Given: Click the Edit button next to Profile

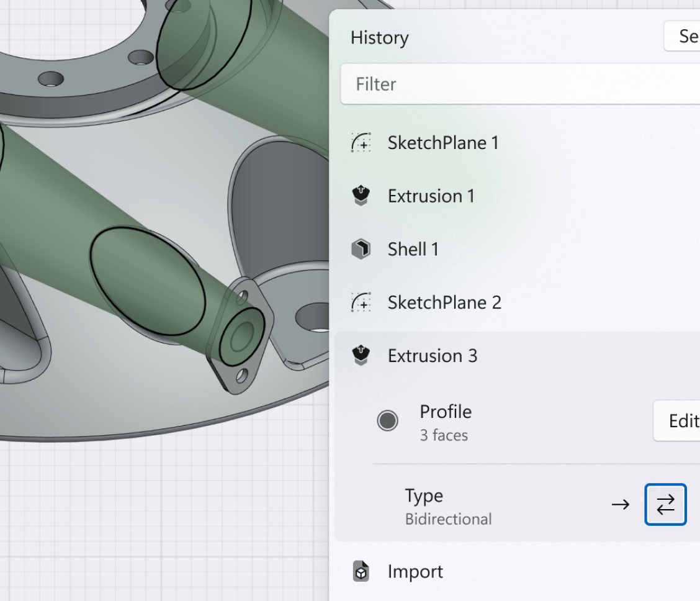Looking at the screenshot, I should coord(681,420).
